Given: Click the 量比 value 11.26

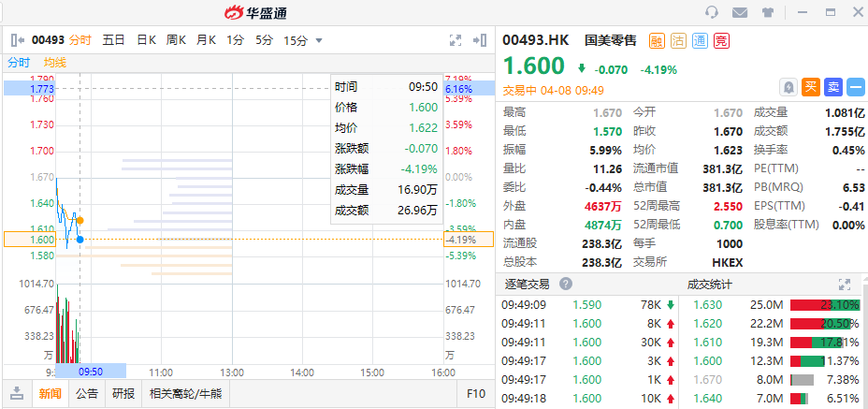Looking at the screenshot, I should (607, 168).
